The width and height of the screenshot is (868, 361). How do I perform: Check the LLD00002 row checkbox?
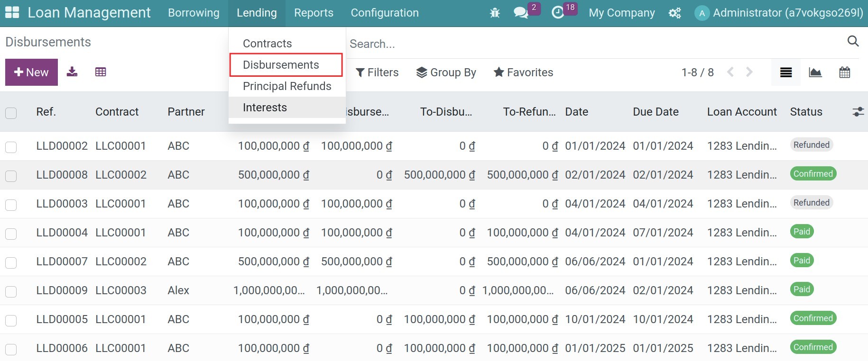[11, 147]
